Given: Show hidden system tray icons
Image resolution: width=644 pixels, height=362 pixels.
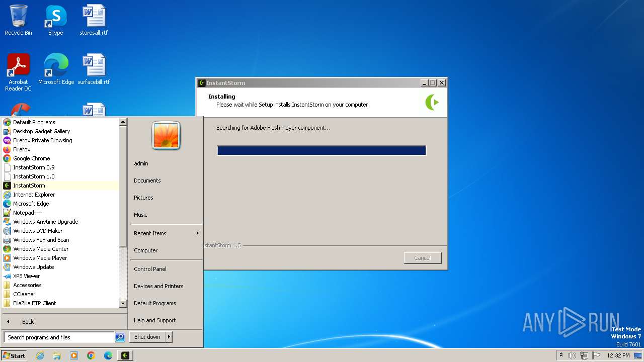Looking at the screenshot, I should pos(561,355).
